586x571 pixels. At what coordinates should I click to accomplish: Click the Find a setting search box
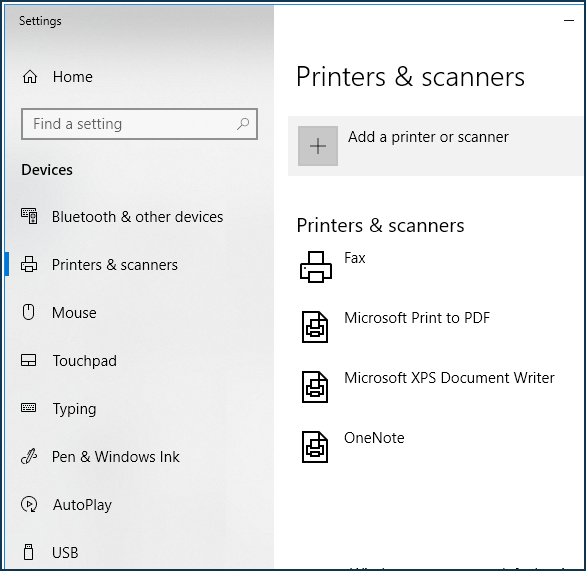pyautogui.click(x=139, y=124)
